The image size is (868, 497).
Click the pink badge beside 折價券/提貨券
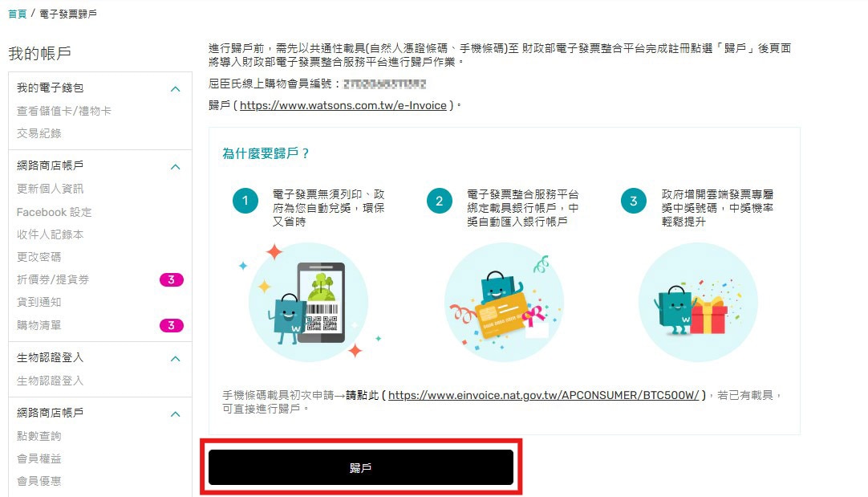click(x=171, y=279)
